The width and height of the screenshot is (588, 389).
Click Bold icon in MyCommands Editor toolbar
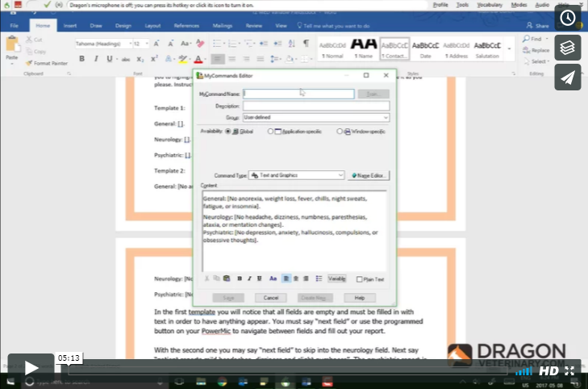[x=240, y=278]
